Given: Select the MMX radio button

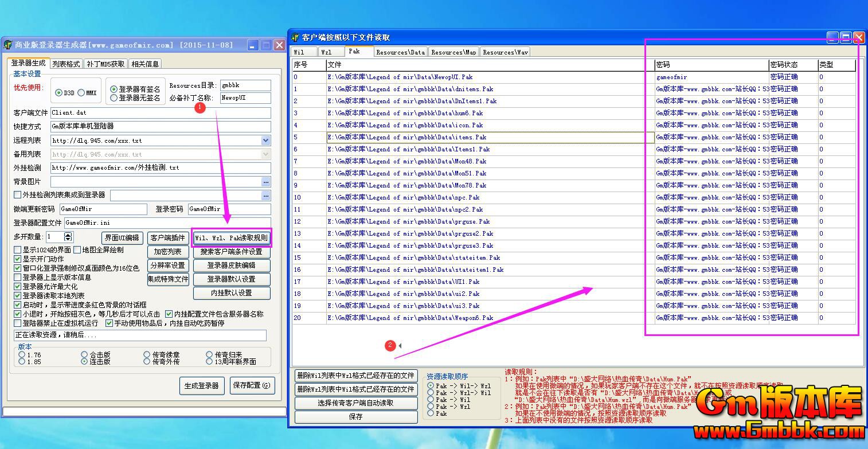Looking at the screenshot, I should [x=81, y=93].
